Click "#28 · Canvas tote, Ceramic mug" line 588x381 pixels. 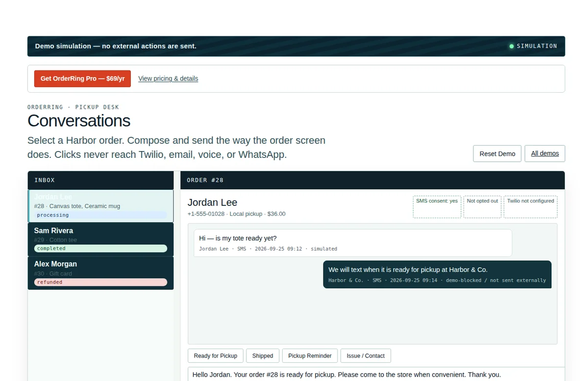point(77,206)
